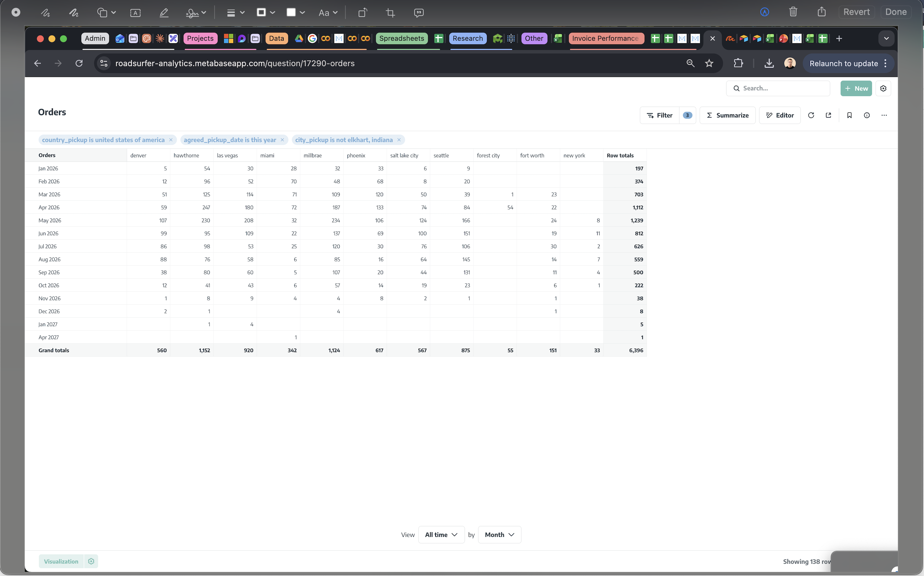Open the notebook Editor
This screenshot has width=924, height=576.
780,116
